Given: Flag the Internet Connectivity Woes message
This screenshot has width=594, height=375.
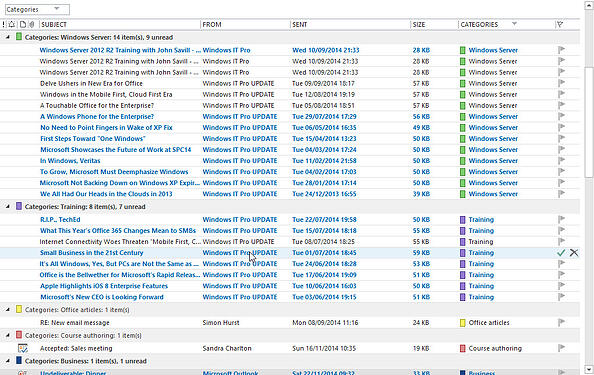Looking at the screenshot, I should [x=561, y=241].
